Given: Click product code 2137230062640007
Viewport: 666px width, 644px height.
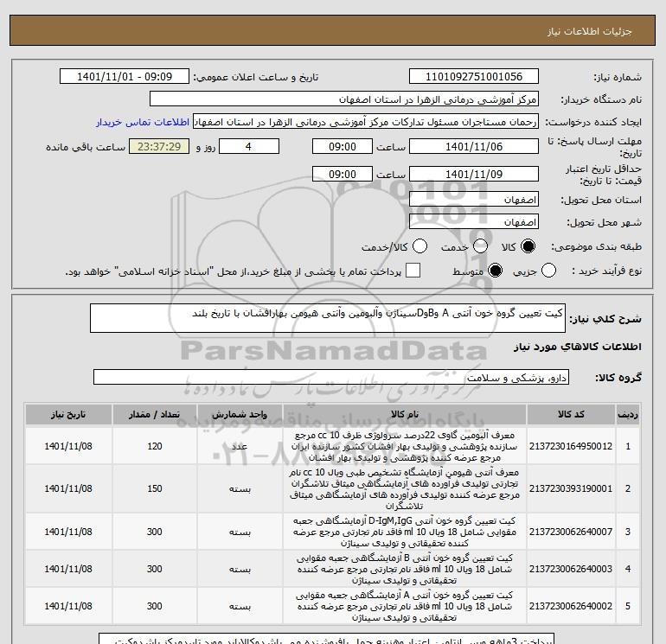Looking at the screenshot, I should click(x=571, y=532).
